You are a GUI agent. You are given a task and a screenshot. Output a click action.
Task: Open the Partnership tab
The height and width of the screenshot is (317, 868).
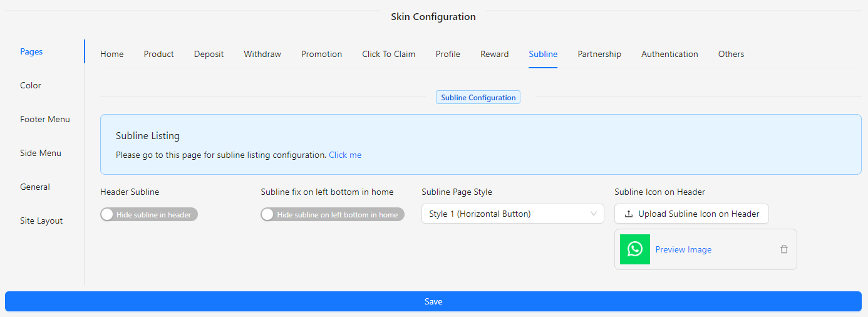(x=599, y=54)
